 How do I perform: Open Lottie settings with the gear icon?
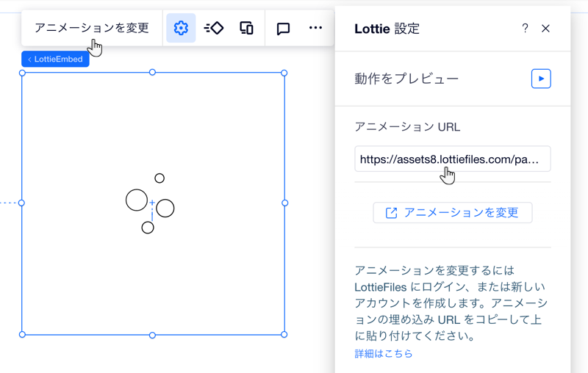coord(181,28)
